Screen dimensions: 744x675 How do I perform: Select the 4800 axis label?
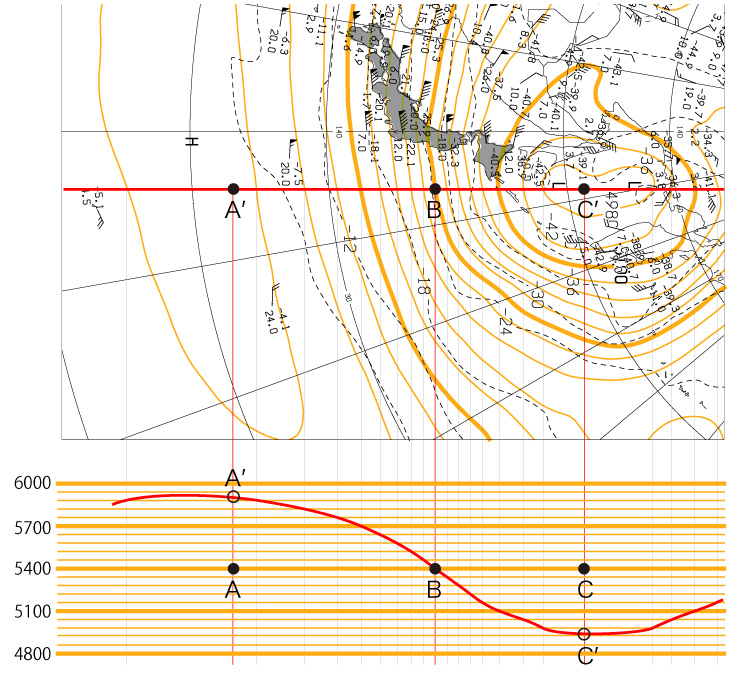coord(32,654)
